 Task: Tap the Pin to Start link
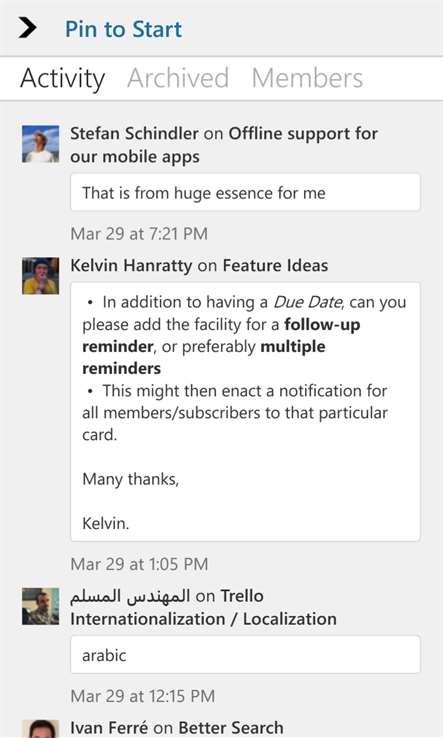coord(123,29)
